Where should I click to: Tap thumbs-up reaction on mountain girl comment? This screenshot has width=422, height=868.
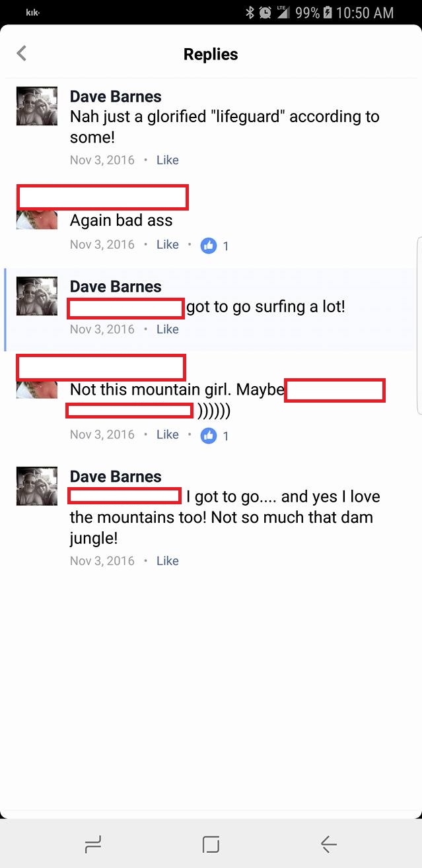pos(209,436)
